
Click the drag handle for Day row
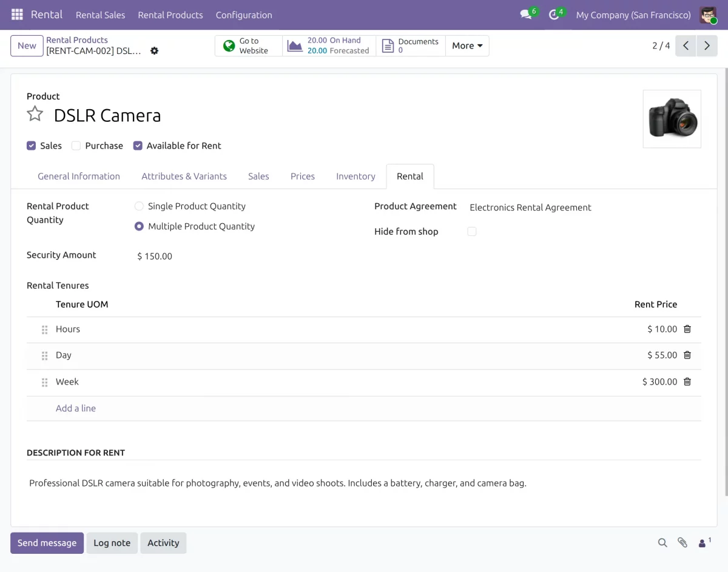click(x=44, y=355)
